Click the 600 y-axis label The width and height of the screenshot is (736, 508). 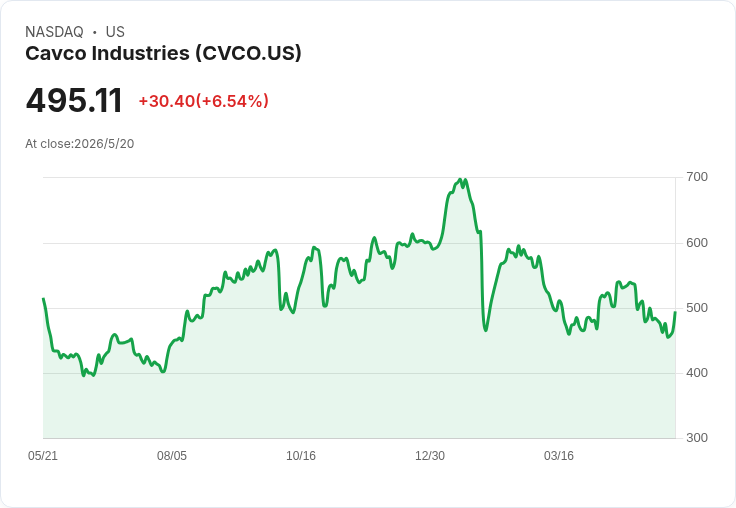pyautogui.click(x=697, y=243)
